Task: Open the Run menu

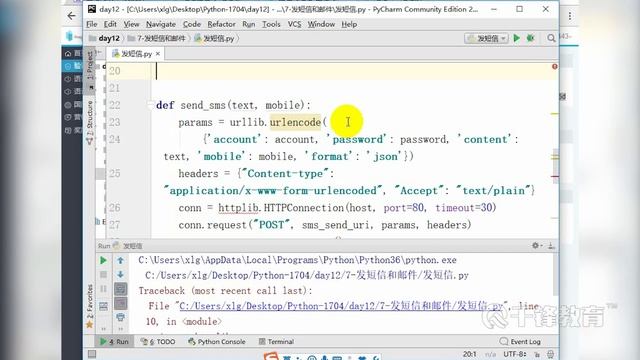Action: click(x=248, y=24)
